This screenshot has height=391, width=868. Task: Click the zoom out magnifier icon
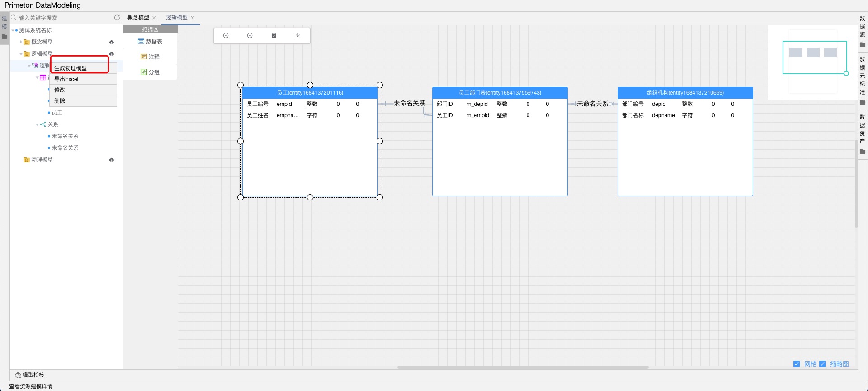(250, 36)
